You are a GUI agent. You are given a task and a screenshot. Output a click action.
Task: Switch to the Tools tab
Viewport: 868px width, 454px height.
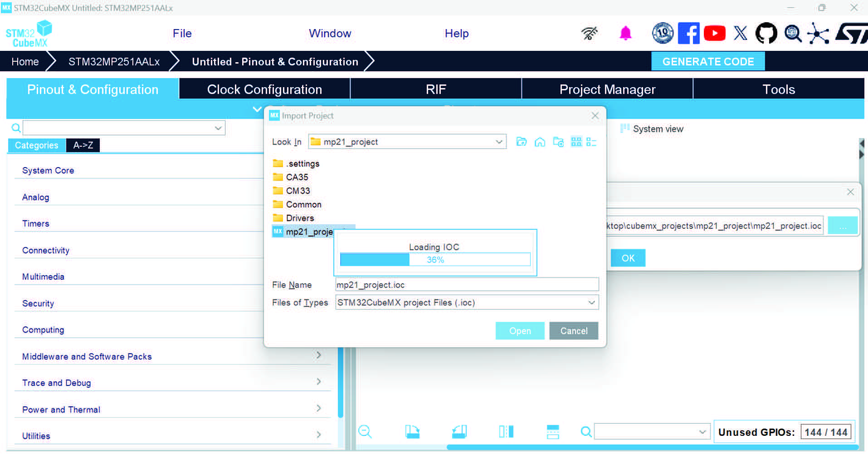point(779,89)
